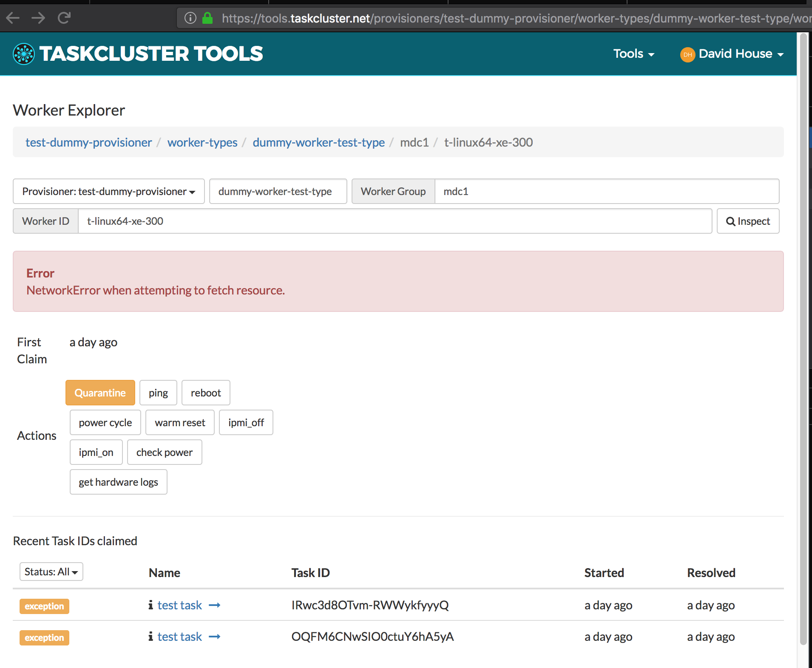The width and height of the screenshot is (812, 668).
Task: Click the Taskcluster snowflake logo icon
Action: click(24, 54)
